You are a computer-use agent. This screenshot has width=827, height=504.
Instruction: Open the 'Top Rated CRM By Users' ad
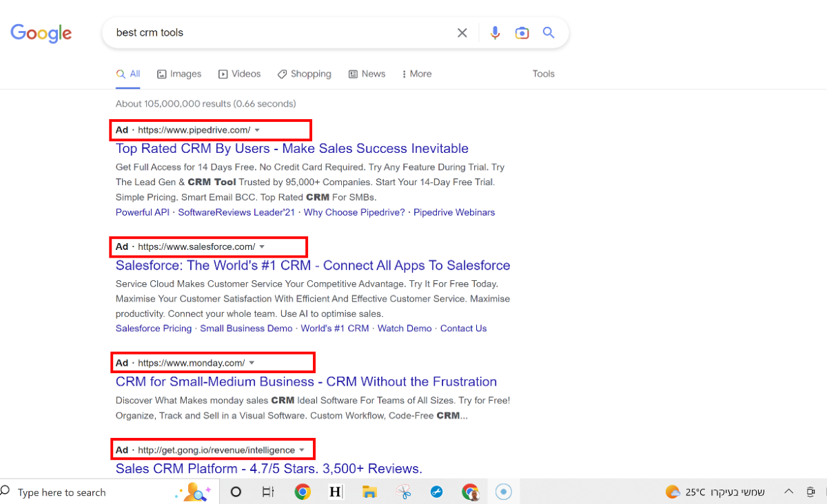point(292,149)
